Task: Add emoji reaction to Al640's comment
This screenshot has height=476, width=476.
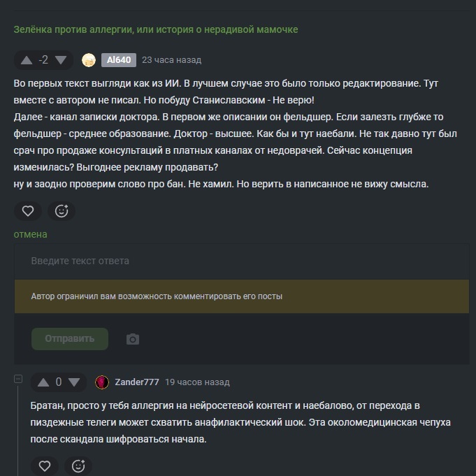Action: [62, 210]
